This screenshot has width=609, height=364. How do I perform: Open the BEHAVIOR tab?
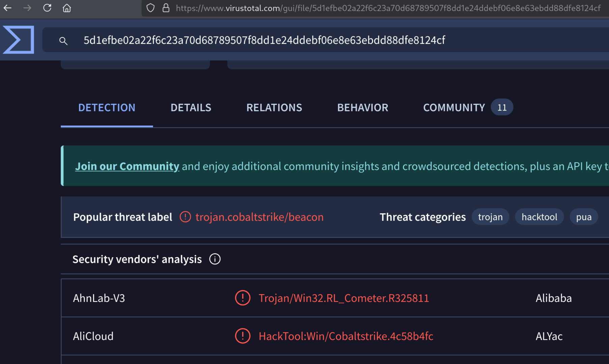[x=363, y=108]
